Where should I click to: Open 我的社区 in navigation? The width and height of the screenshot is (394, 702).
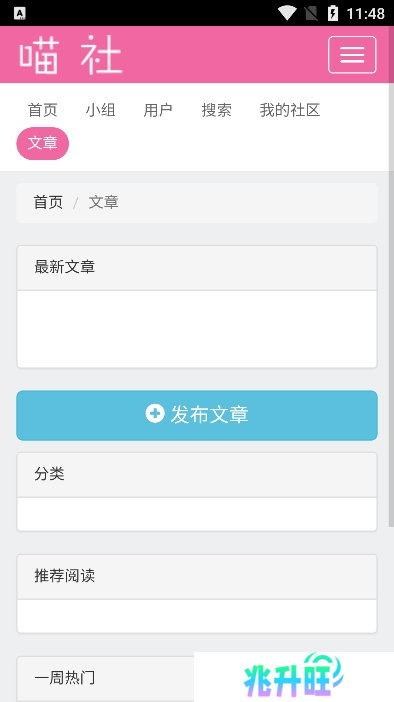pos(290,110)
